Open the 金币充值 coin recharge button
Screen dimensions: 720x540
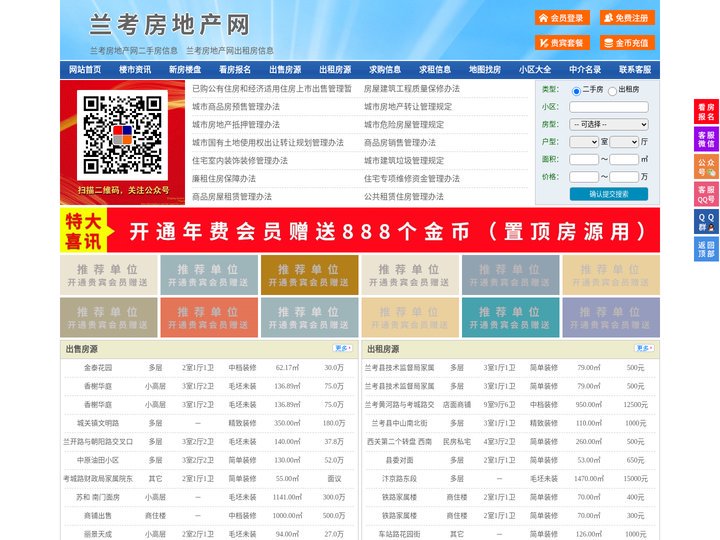(x=627, y=43)
